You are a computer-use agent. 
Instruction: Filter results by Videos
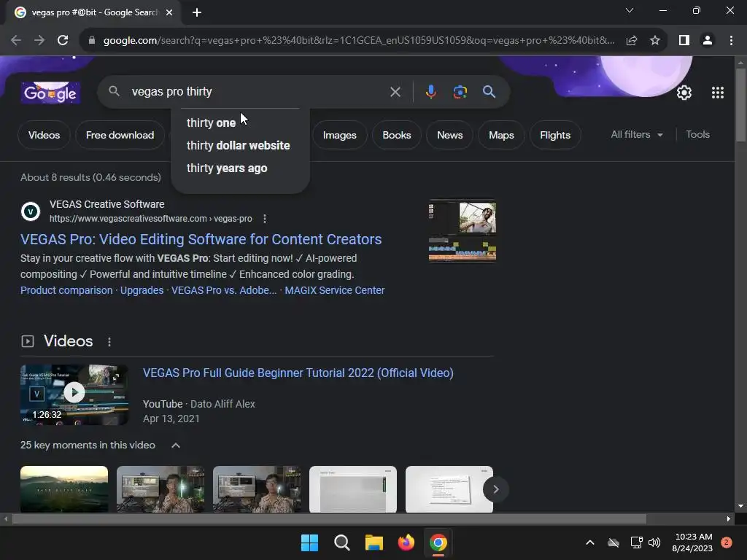[44, 135]
